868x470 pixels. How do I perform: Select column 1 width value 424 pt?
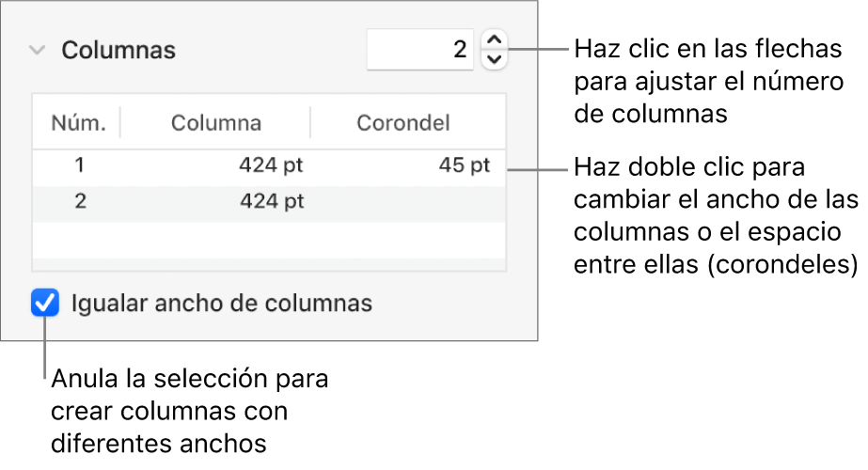(271, 165)
